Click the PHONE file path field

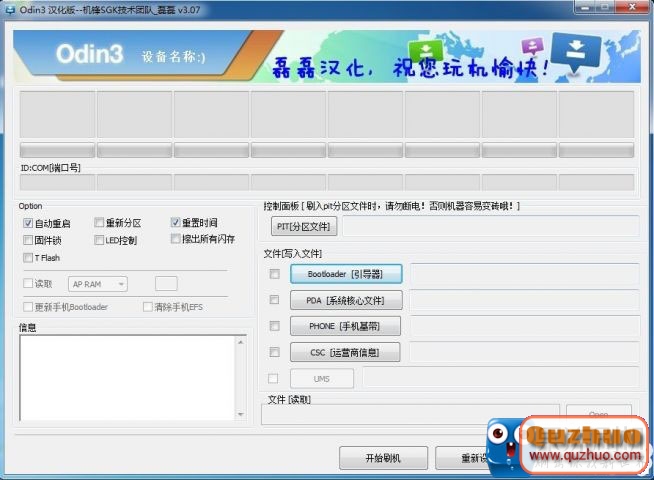[x=525, y=326]
